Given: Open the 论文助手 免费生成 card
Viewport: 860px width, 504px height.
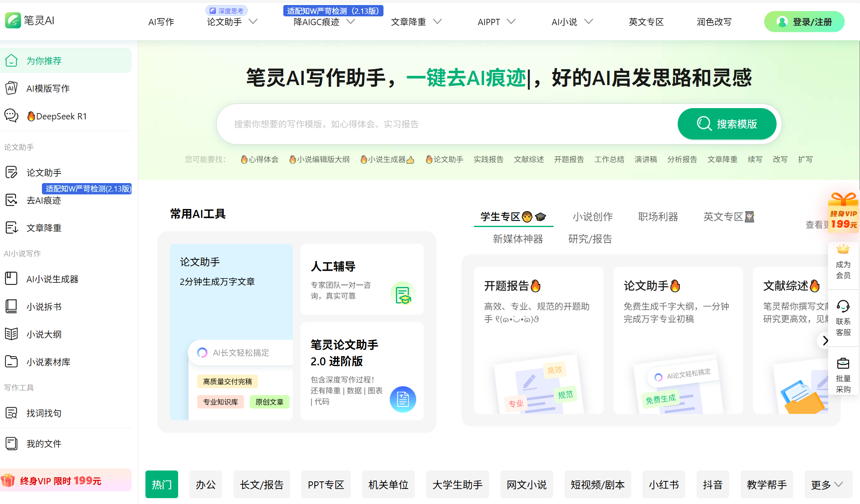Looking at the screenshot, I should click(678, 340).
